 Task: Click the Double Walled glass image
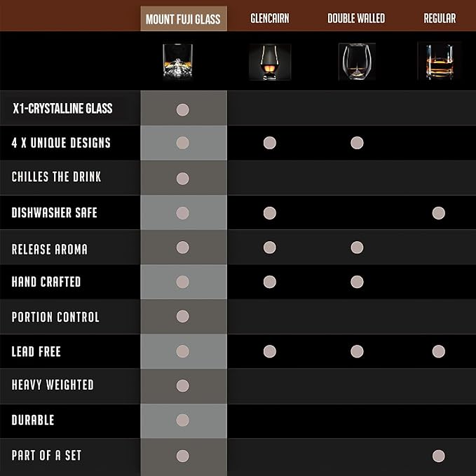357,62
